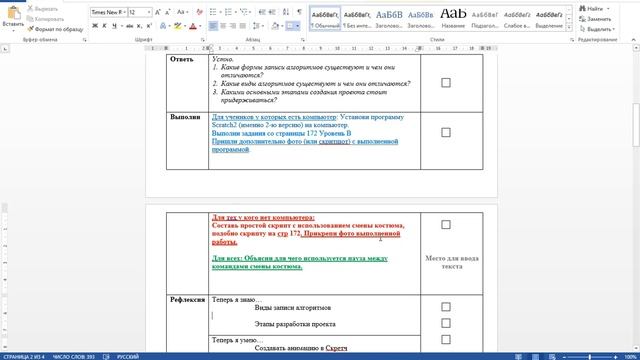Expand the Styles gallery with the More arrow
This screenshot has height=360, width=640.
pos(569,29)
